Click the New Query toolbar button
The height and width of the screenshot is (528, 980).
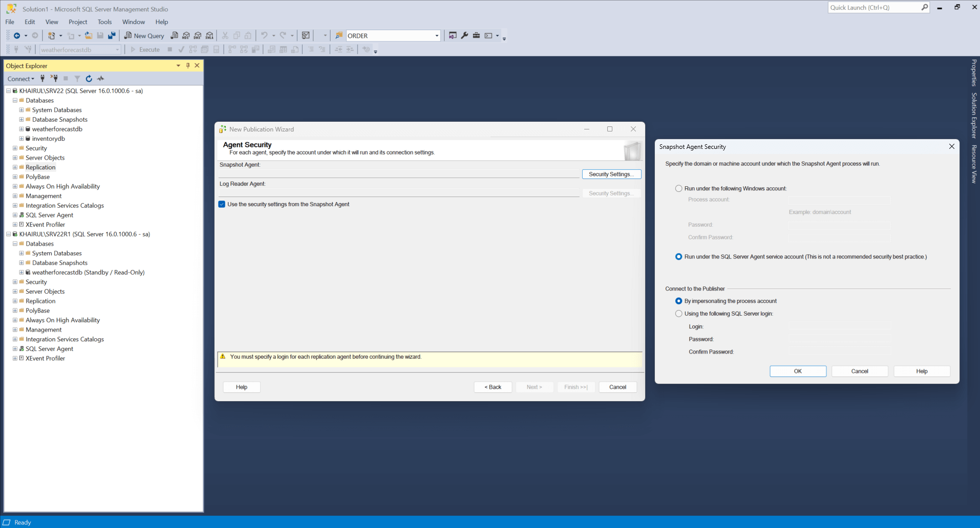pyautogui.click(x=144, y=36)
